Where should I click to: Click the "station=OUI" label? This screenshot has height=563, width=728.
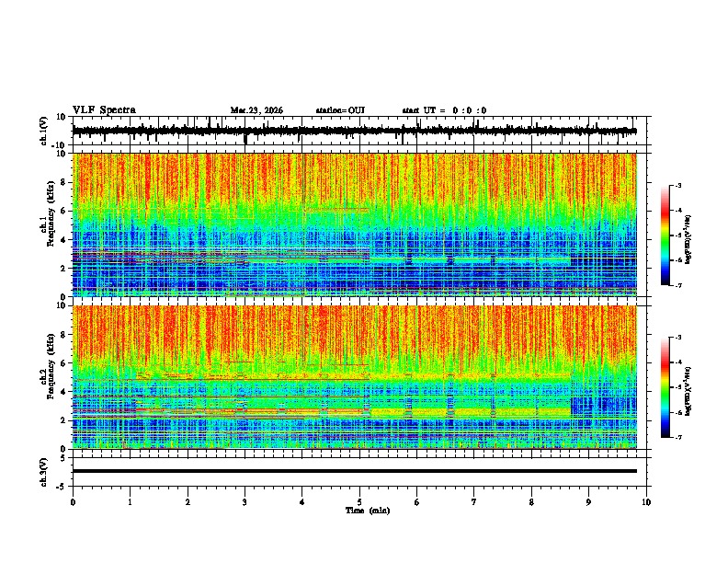(x=340, y=110)
